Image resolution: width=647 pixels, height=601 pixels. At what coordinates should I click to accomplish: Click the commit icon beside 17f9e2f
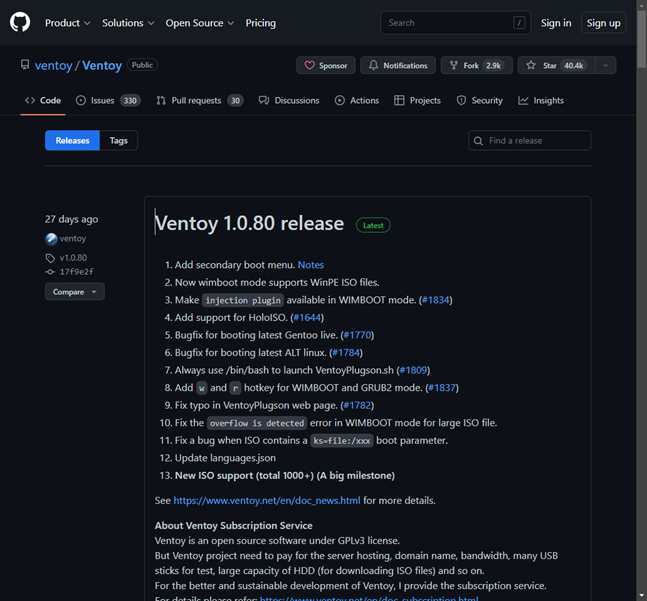[x=50, y=272]
